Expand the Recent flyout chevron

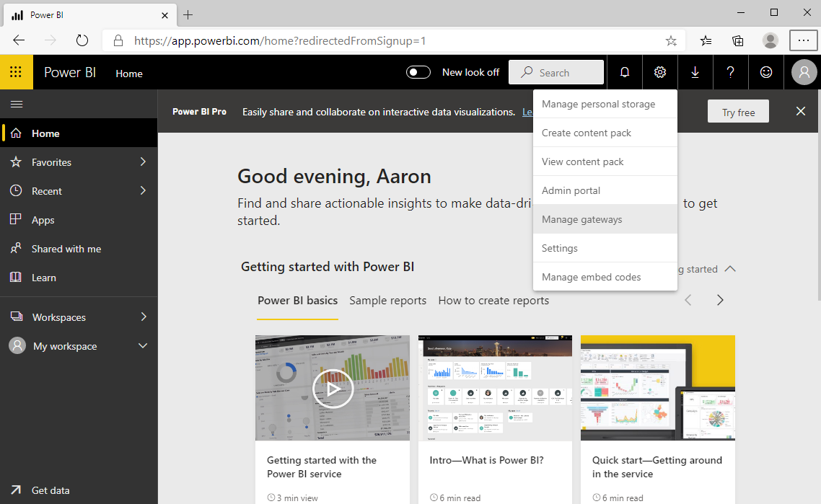143,191
